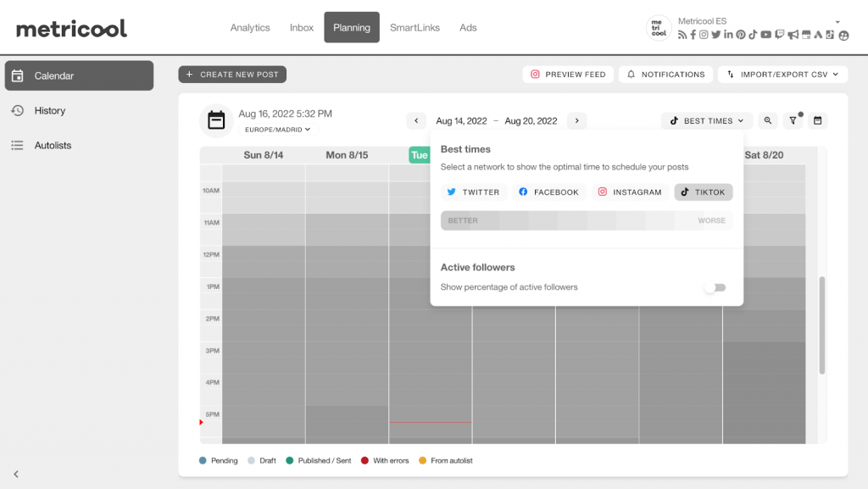Click the Metricool ES brand avatar

click(659, 28)
